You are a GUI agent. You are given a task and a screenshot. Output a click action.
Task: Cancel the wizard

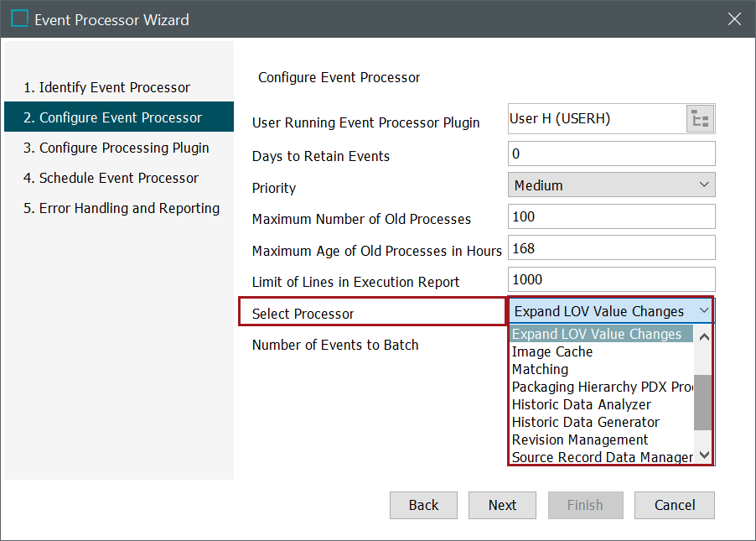[674, 505]
